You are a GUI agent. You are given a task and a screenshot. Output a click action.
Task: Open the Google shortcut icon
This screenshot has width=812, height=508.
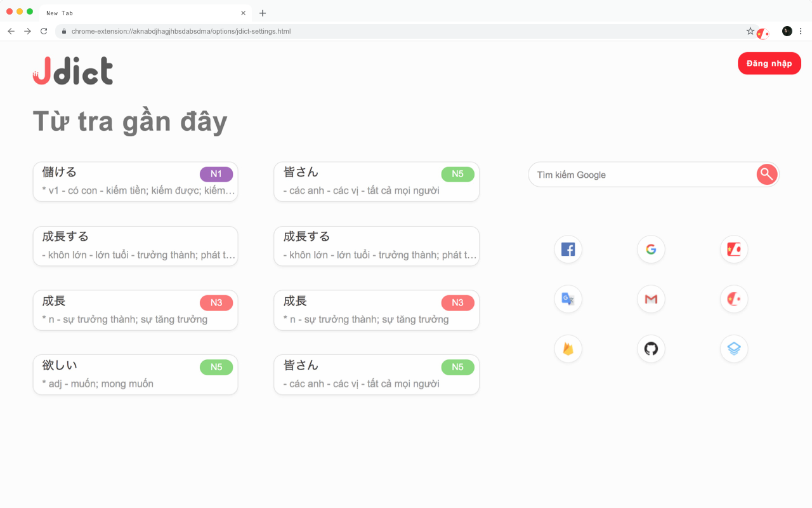[651, 249]
